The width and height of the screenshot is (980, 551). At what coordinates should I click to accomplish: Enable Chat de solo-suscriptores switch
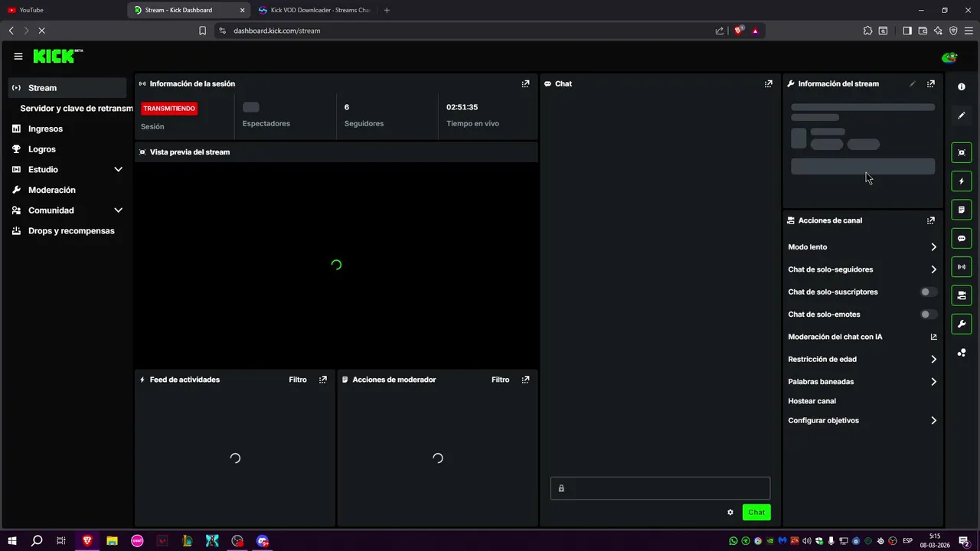pyautogui.click(x=928, y=292)
